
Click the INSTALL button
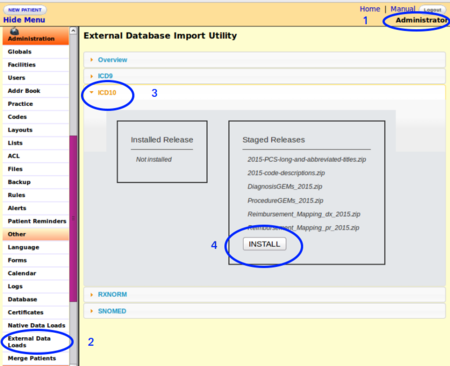[x=264, y=244]
